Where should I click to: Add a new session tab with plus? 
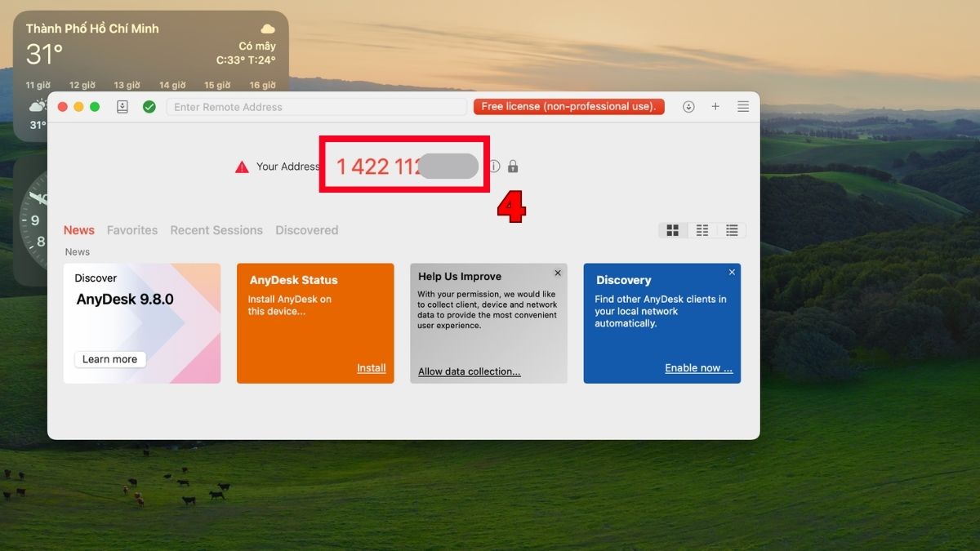point(715,107)
